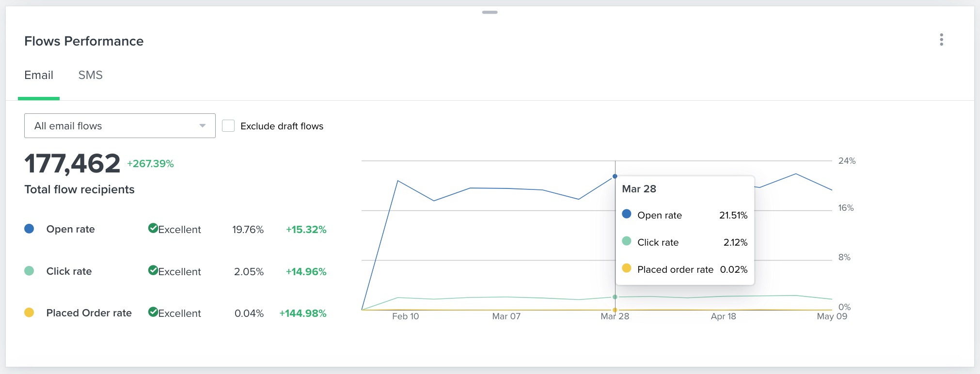This screenshot has width=980, height=374.
Task: Click the dropdown arrow in flows selector
Action: (203, 126)
